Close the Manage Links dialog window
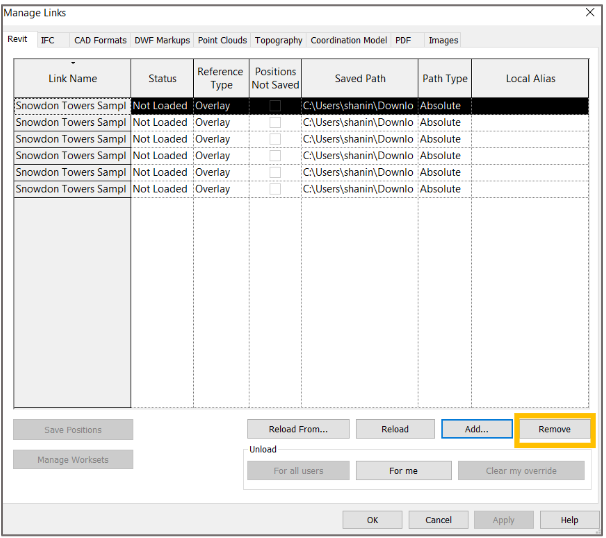This screenshot has height=538, width=606. coord(588,12)
